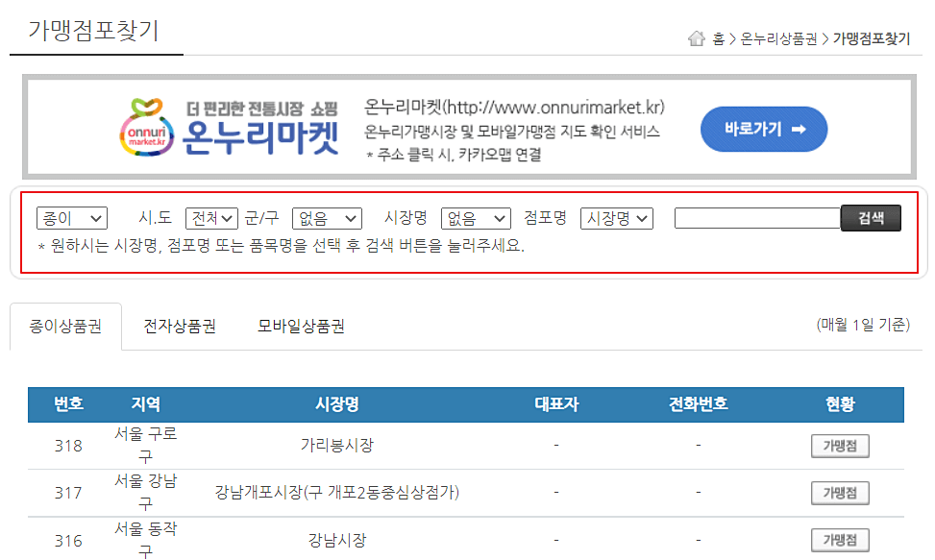935x560 pixels.
Task: Open the 가맹점 button for 강남시장
Action: (x=839, y=539)
